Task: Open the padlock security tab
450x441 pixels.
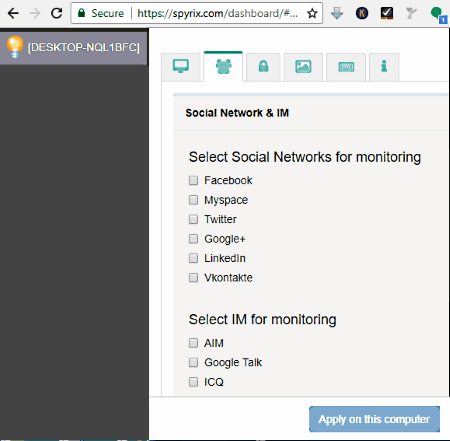Action: tap(263, 67)
